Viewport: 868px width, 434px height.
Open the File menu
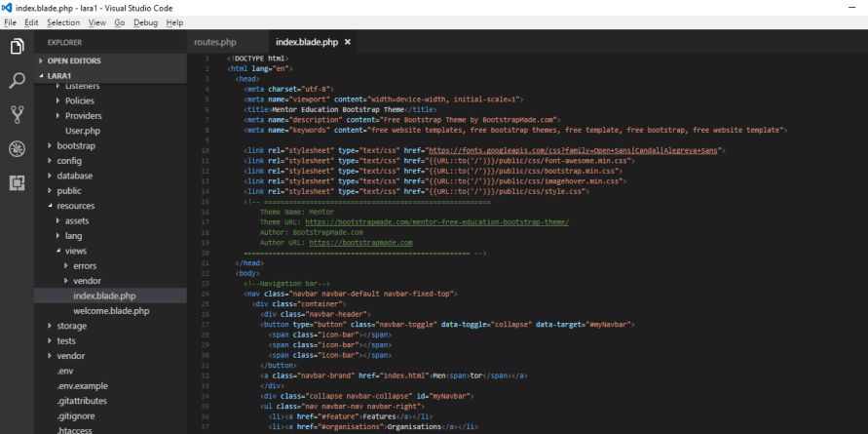click(12, 22)
